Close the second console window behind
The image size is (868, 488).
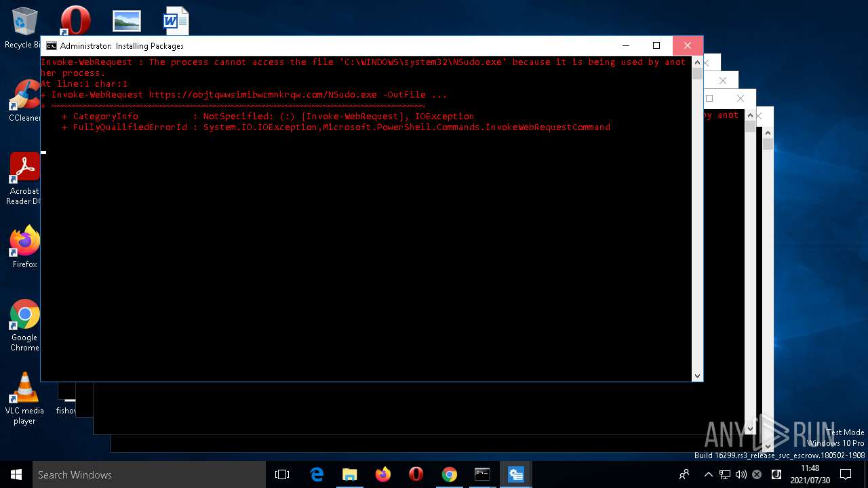pyautogui.click(x=707, y=63)
